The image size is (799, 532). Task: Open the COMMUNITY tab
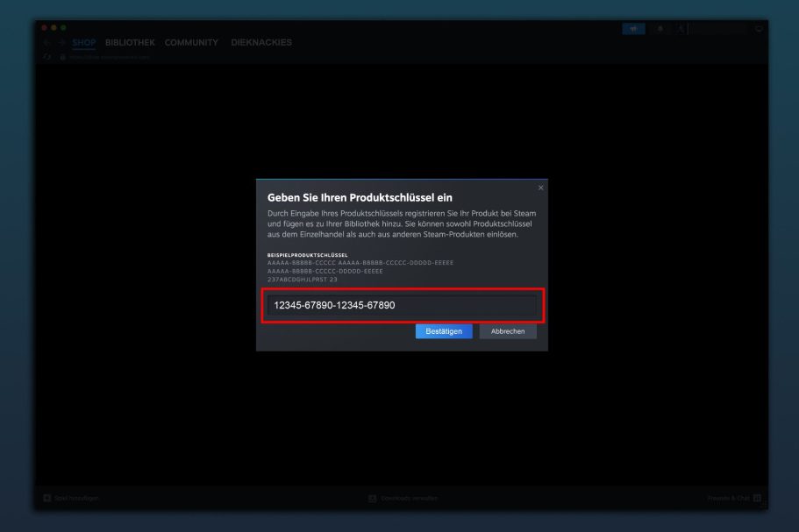click(191, 43)
